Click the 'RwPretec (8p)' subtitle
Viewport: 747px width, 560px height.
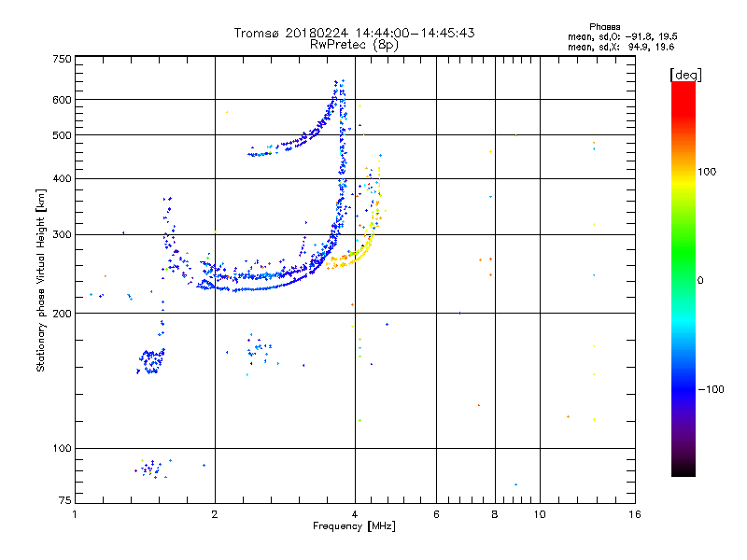click(354, 45)
